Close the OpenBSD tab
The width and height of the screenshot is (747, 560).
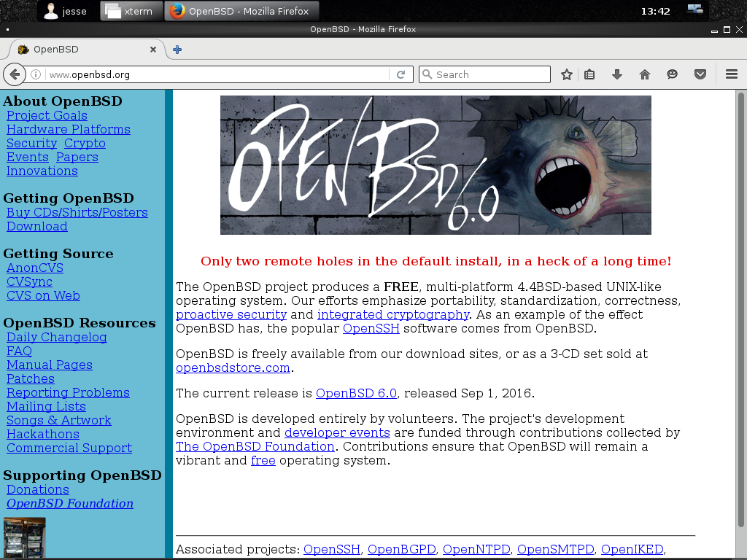pyautogui.click(x=153, y=50)
